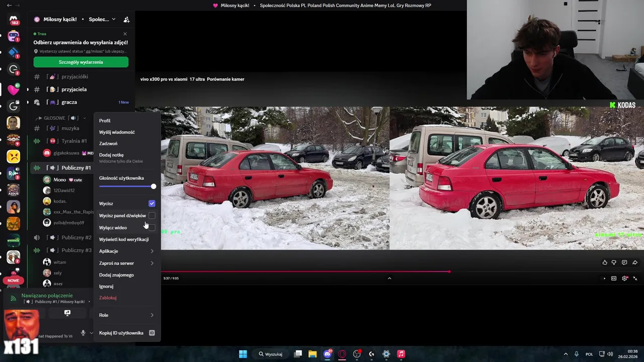Show hidden system tray icons
This screenshot has height=362, width=644.
[566, 354]
